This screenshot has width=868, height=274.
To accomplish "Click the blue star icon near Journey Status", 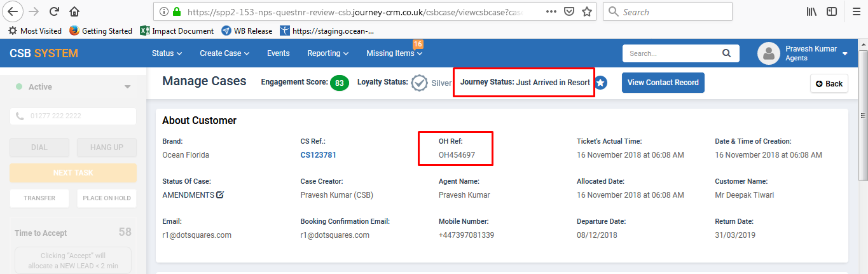I will click(601, 83).
